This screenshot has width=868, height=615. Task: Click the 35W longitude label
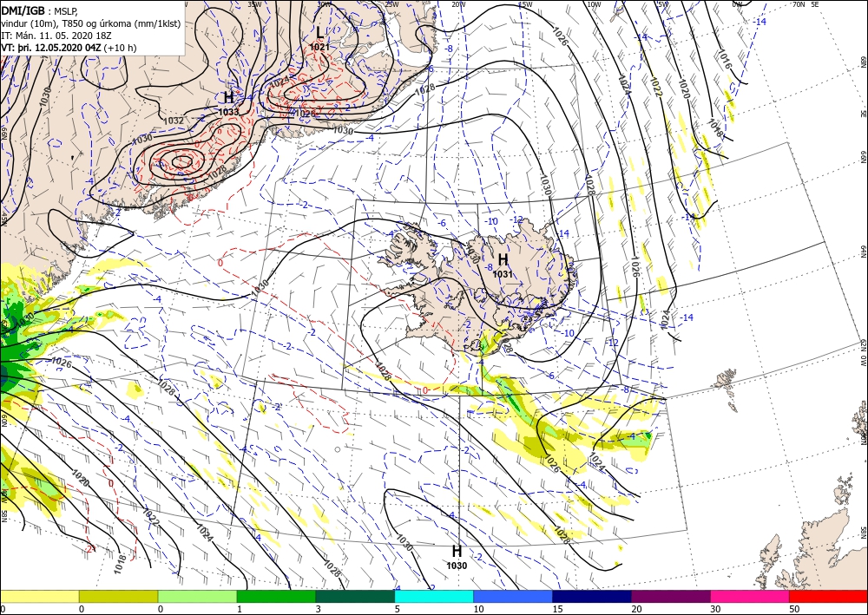[254, 3]
